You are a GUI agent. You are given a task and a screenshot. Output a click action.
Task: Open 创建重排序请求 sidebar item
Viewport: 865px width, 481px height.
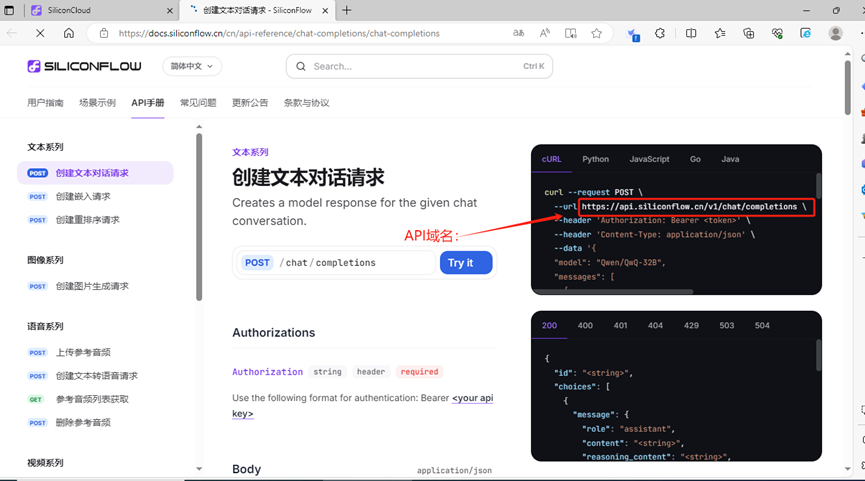click(95, 220)
